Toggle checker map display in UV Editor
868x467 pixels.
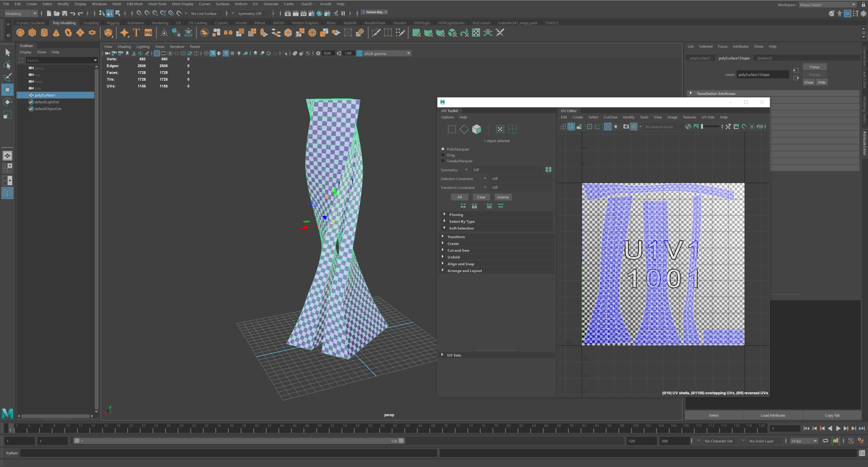click(634, 127)
